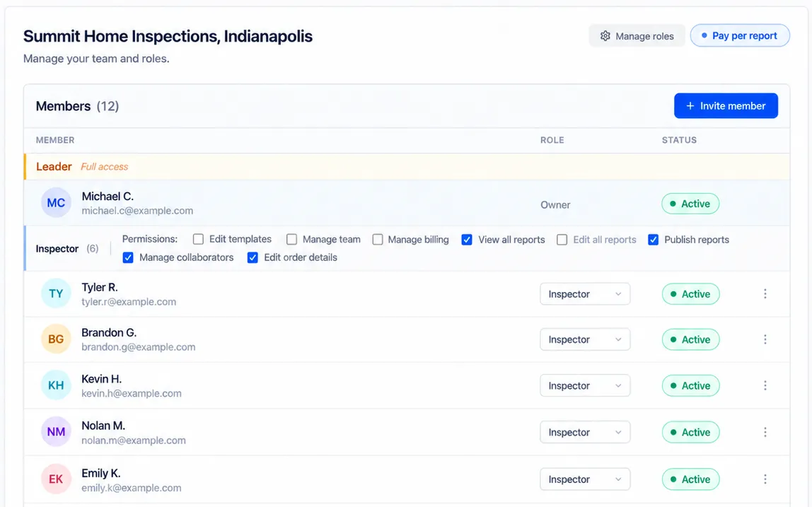Enable the Manage billing permission
The image size is (812, 507).
point(378,239)
